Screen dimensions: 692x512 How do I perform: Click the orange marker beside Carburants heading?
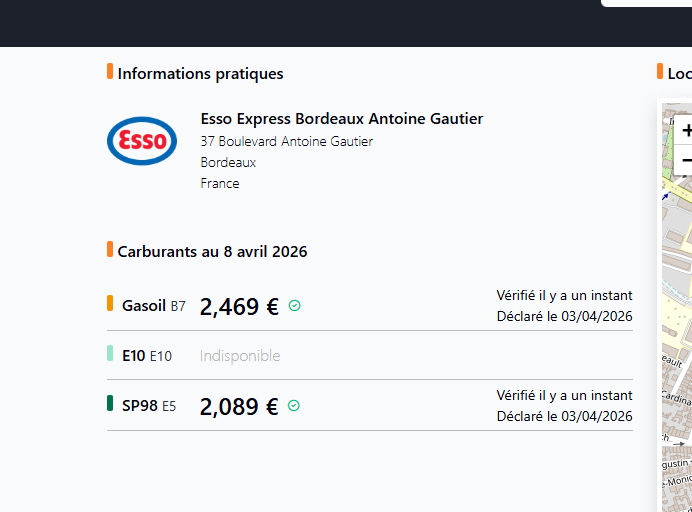click(110, 250)
